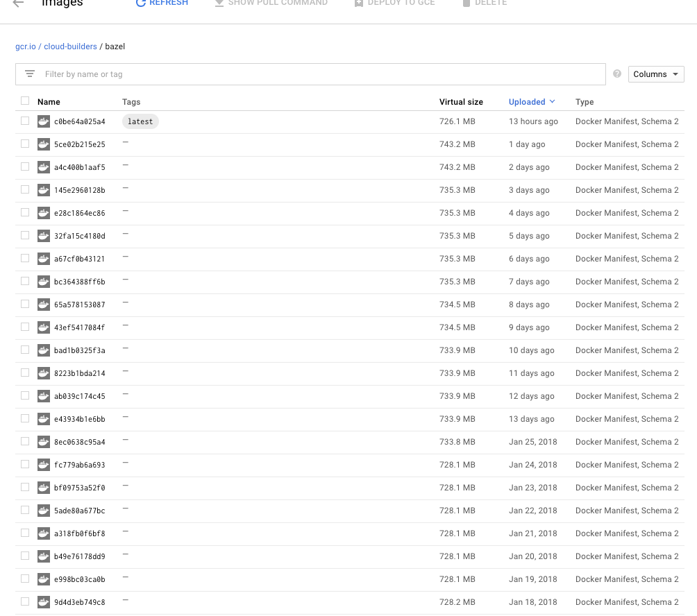Open image 43ef5417084f

(80, 327)
